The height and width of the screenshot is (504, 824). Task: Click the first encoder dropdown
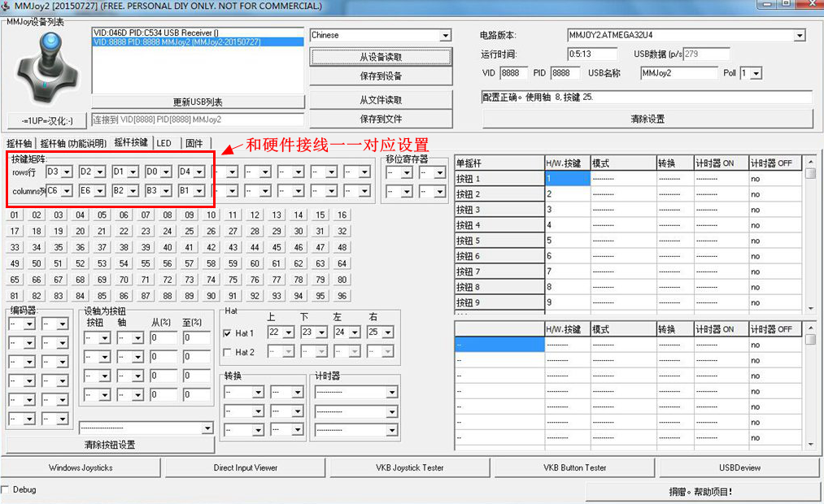coord(22,324)
